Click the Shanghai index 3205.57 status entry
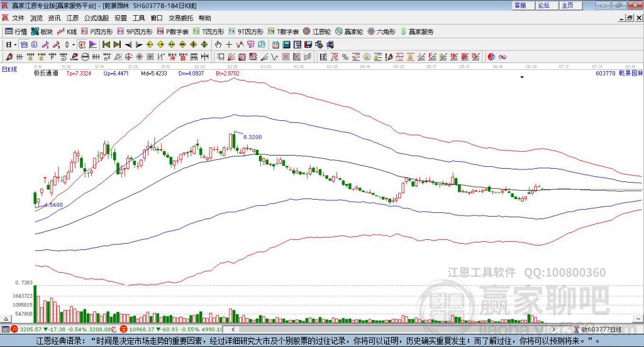This screenshot has width=644, height=347. point(30,329)
